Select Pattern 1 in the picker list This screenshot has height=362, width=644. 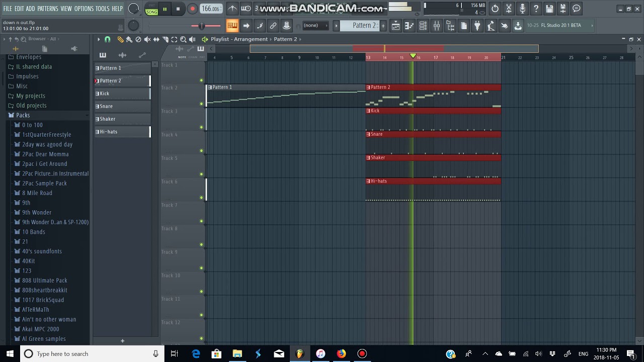tap(123, 68)
